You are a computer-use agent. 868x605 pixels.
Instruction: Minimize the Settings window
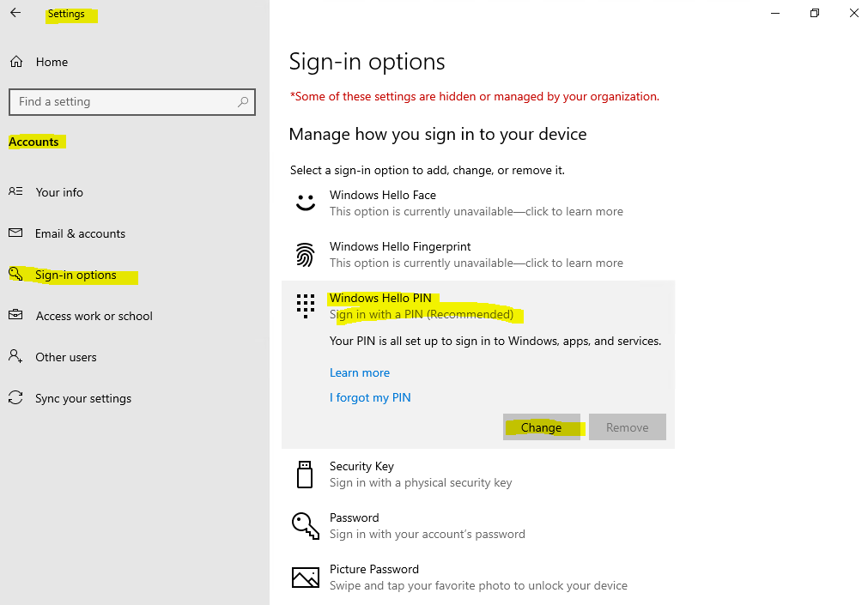775,13
